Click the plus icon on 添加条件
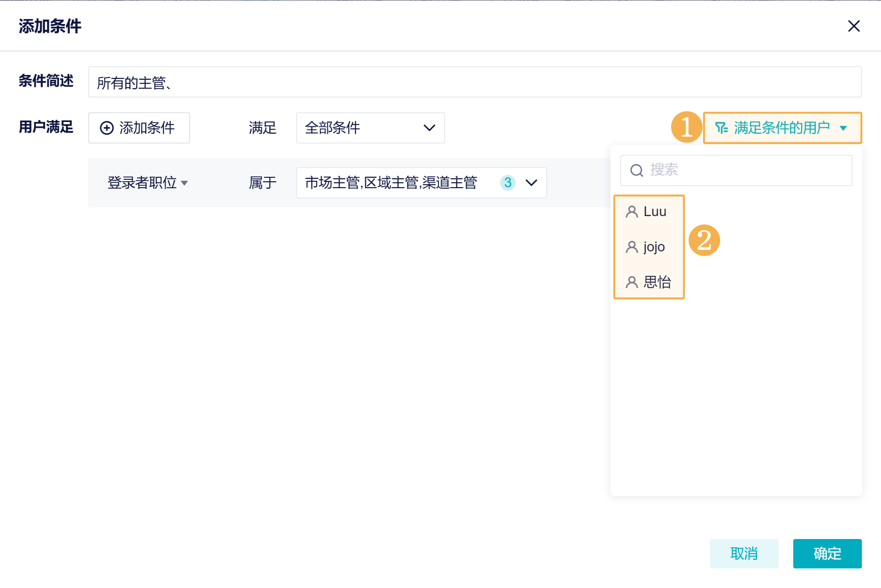Image resolution: width=881 pixels, height=588 pixels. click(107, 128)
